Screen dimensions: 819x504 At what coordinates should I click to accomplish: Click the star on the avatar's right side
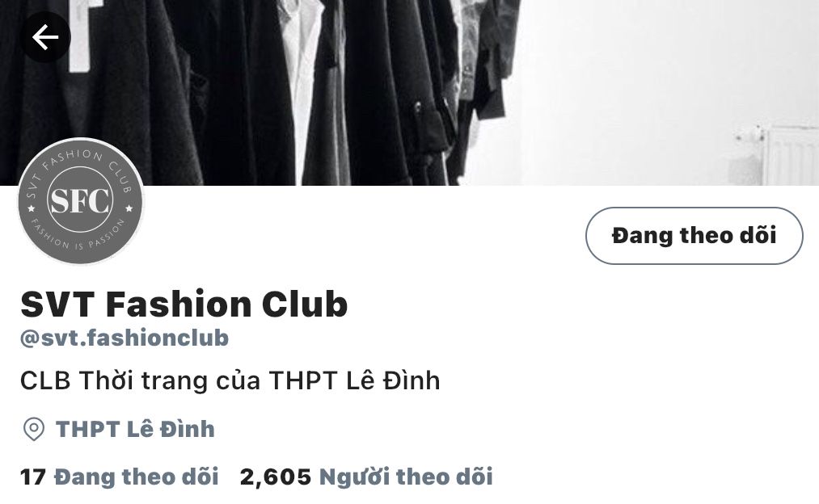129,208
